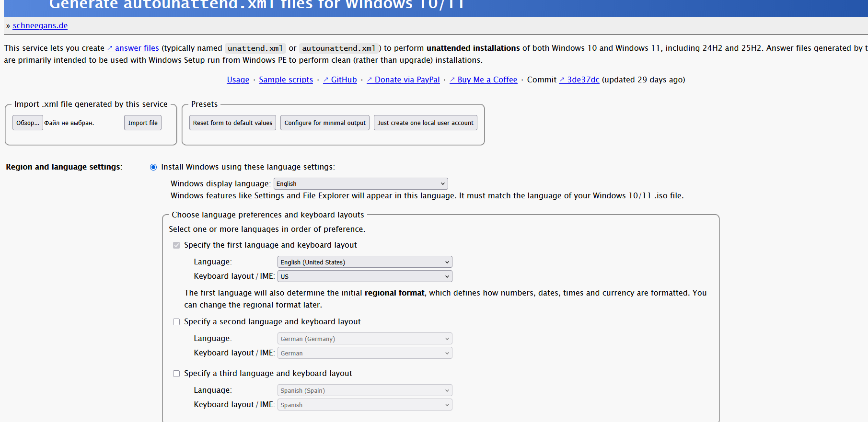Follow the answer files link
Screen dimensions: 868x422
[133, 48]
